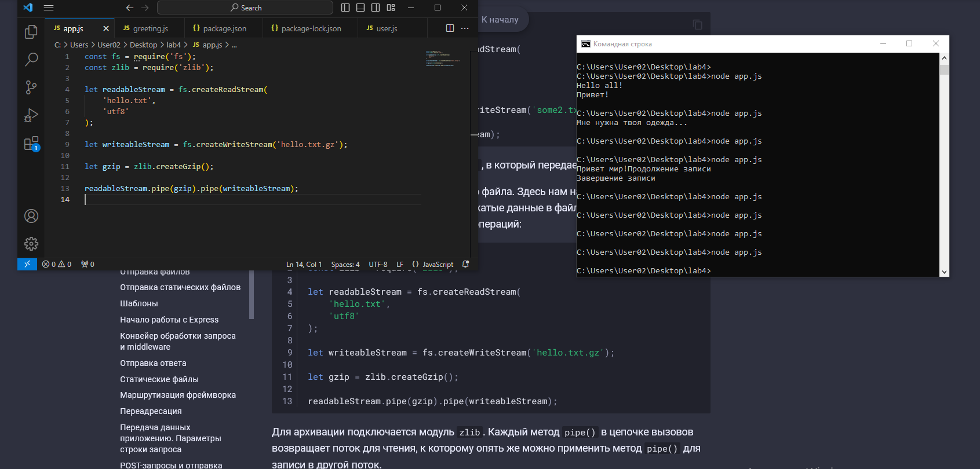Toggle the secondary side bar layout button
The height and width of the screenshot is (469, 980).
tap(376, 8)
